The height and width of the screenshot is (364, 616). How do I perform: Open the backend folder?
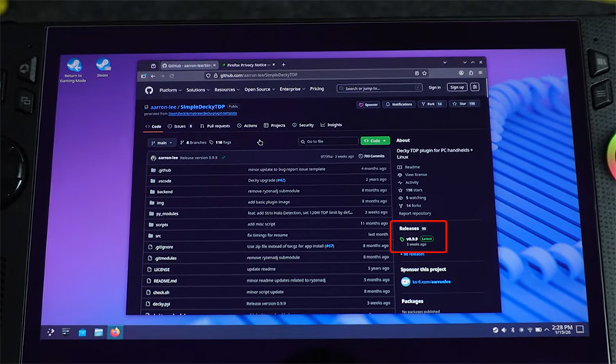pos(165,191)
